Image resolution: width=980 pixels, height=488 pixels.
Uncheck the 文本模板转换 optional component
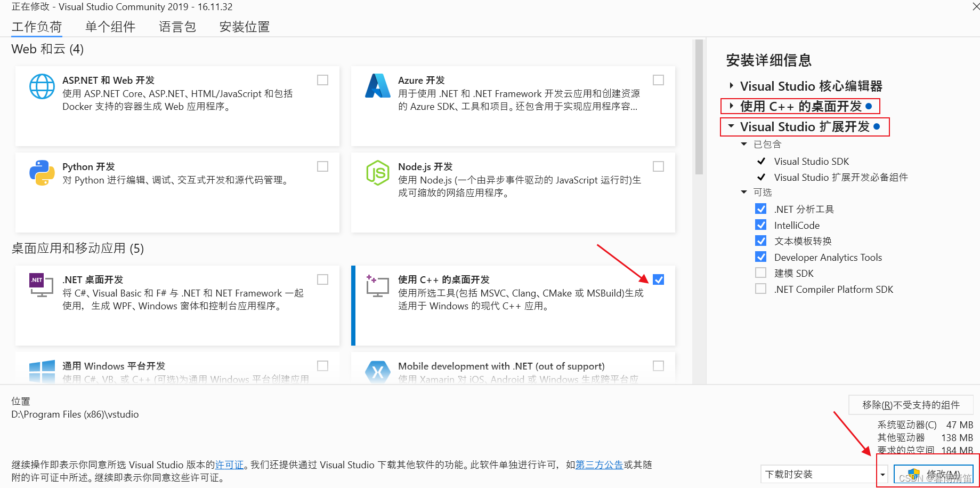coord(761,241)
